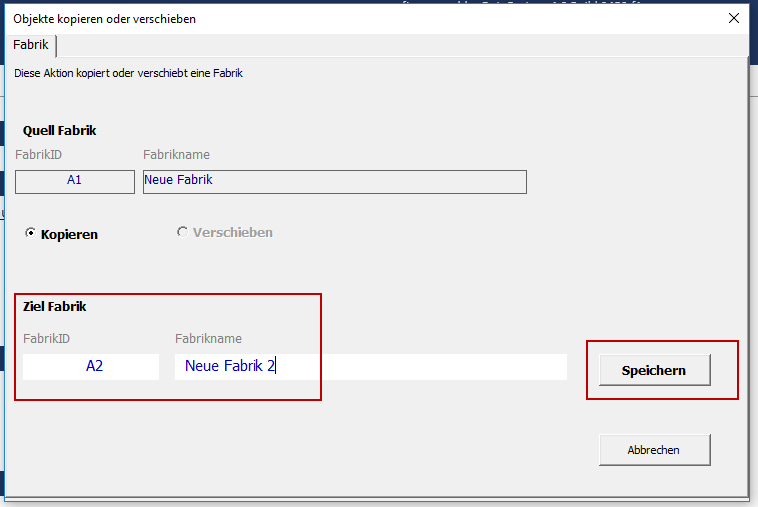Select the Kopieren radio option
This screenshot has height=507, width=758.
click(x=30, y=233)
